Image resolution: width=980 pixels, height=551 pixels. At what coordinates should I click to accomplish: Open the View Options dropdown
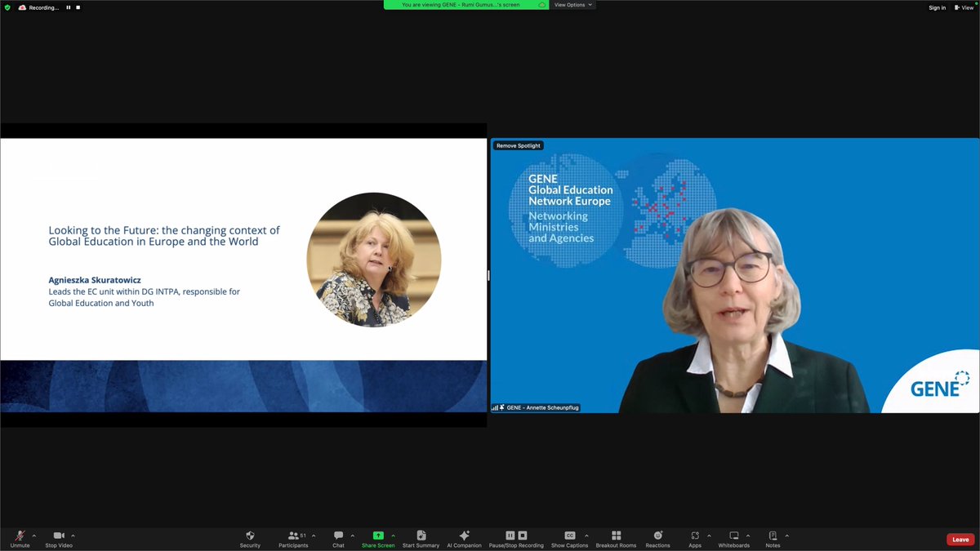point(572,5)
